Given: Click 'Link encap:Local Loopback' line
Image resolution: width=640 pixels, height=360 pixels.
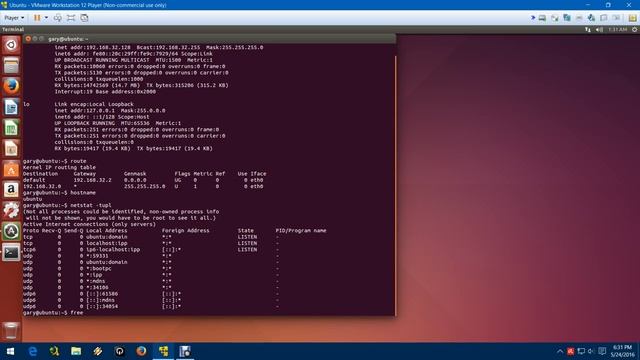Looking at the screenshot, I should pyautogui.click(x=94, y=104).
